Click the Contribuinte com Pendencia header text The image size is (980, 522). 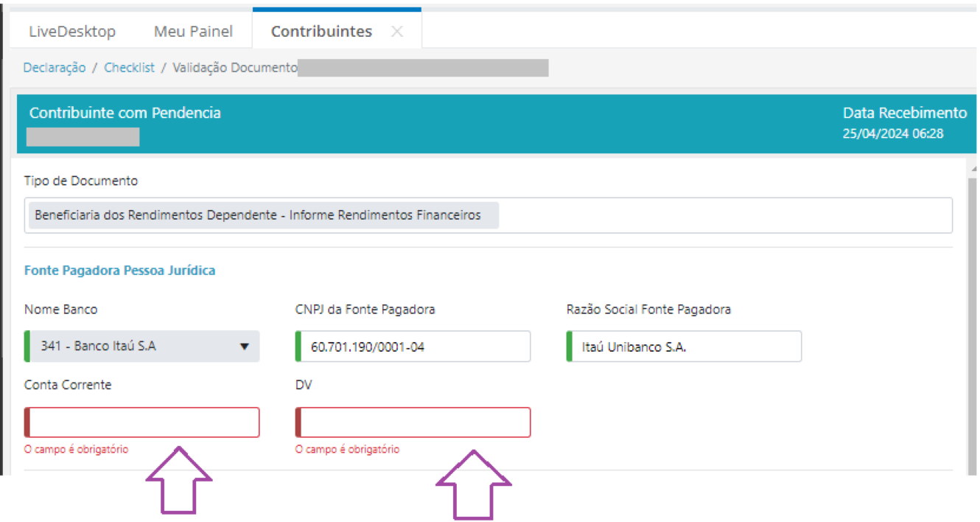click(125, 113)
